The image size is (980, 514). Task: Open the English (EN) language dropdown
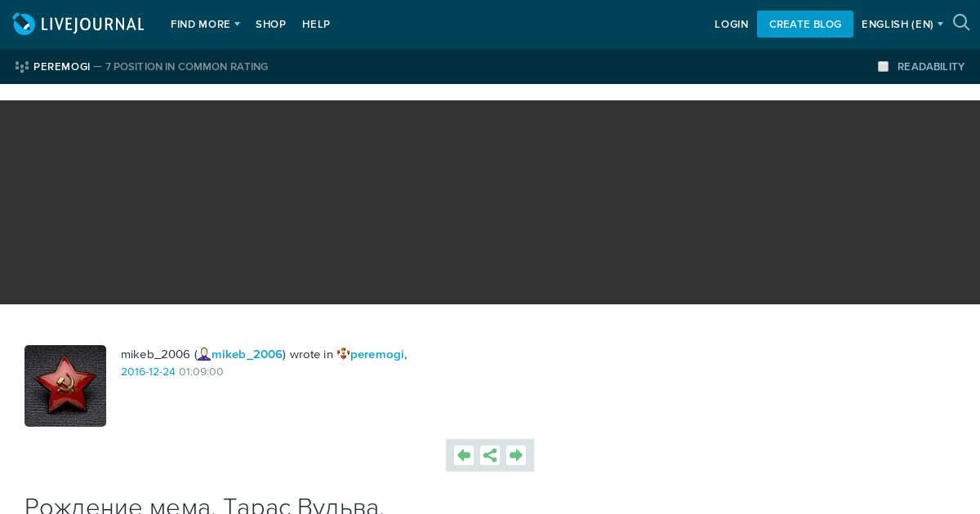(902, 24)
